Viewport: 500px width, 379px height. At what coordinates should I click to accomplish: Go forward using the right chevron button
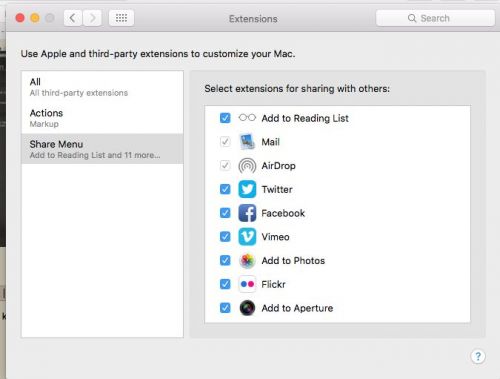(x=92, y=18)
